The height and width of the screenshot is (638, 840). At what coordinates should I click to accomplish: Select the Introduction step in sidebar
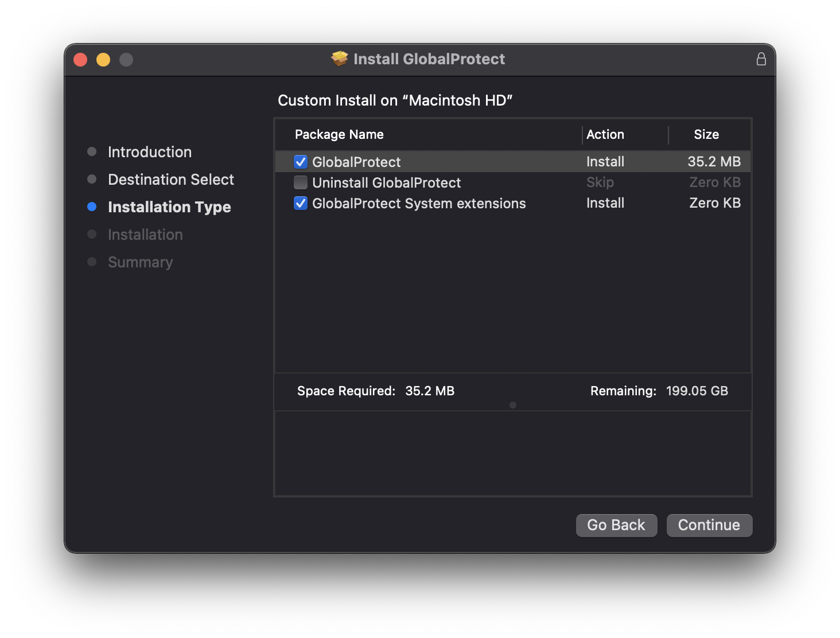tap(150, 152)
